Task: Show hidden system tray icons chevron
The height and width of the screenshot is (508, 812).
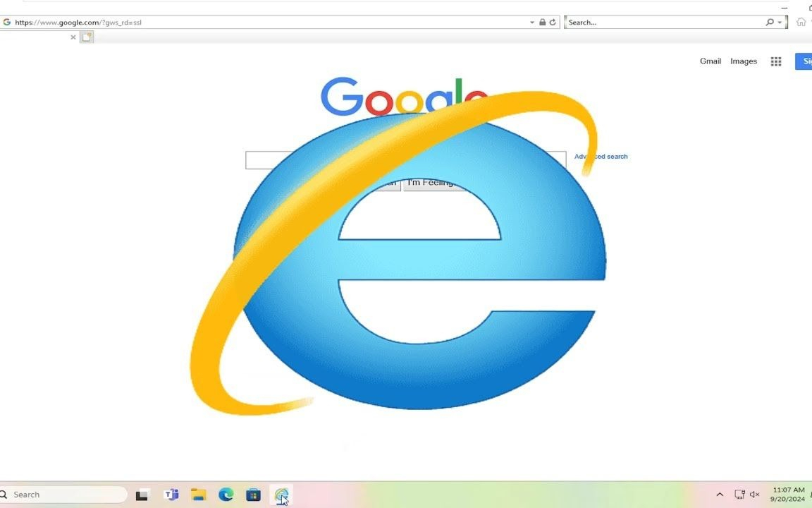Action: (720, 495)
